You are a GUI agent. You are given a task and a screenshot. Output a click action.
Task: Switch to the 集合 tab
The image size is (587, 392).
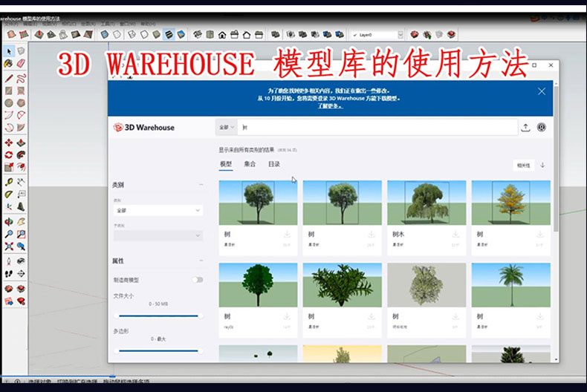(250, 164)
